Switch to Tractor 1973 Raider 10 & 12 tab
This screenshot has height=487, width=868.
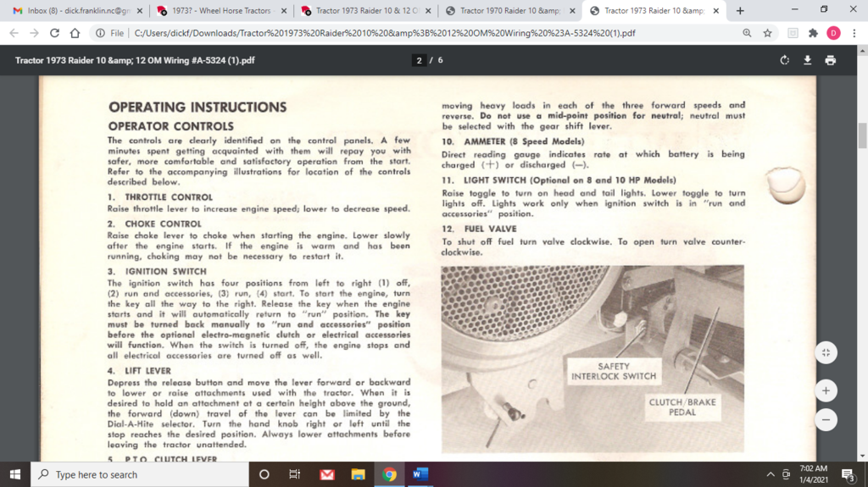366,10
